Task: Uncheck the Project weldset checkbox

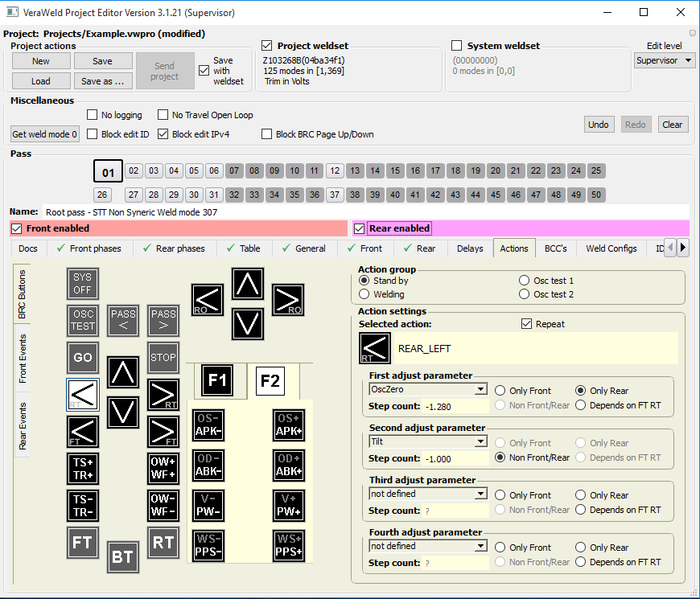Action: point(267,46)
